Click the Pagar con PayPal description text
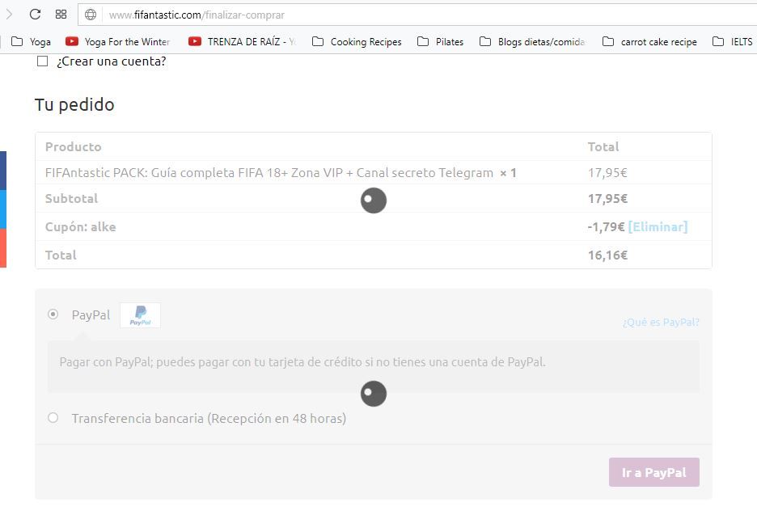The width and height of the screenshot is (757, 532). point(302,362)
